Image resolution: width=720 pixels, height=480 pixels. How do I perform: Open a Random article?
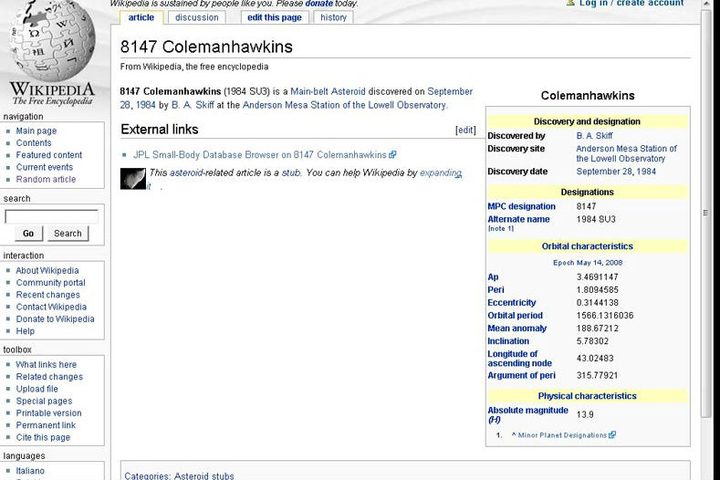point(46,179)
